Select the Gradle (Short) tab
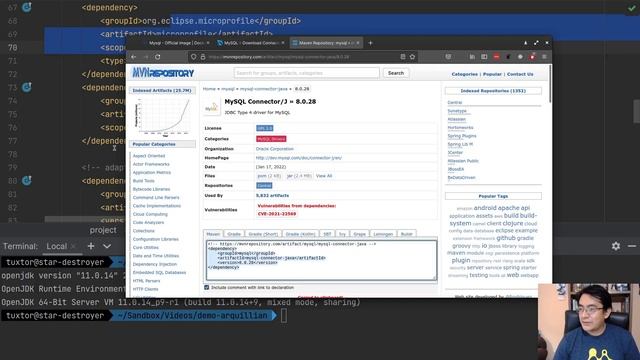Screen dimensions: 640x360 pos(263,234)
